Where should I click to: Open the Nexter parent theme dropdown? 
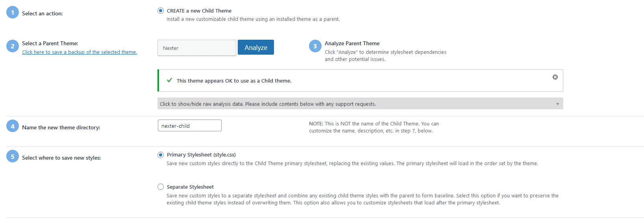(197, 48)
